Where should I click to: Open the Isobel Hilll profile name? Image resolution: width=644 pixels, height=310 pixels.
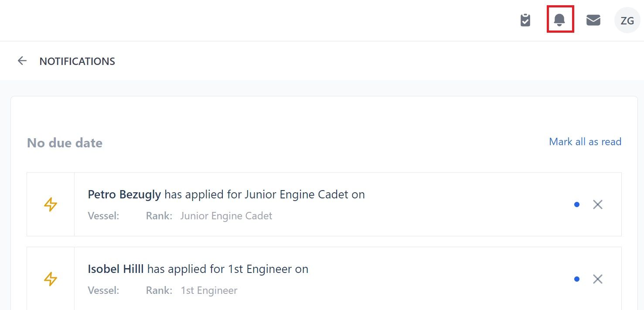pyautogui.click(x=116, y=269)
